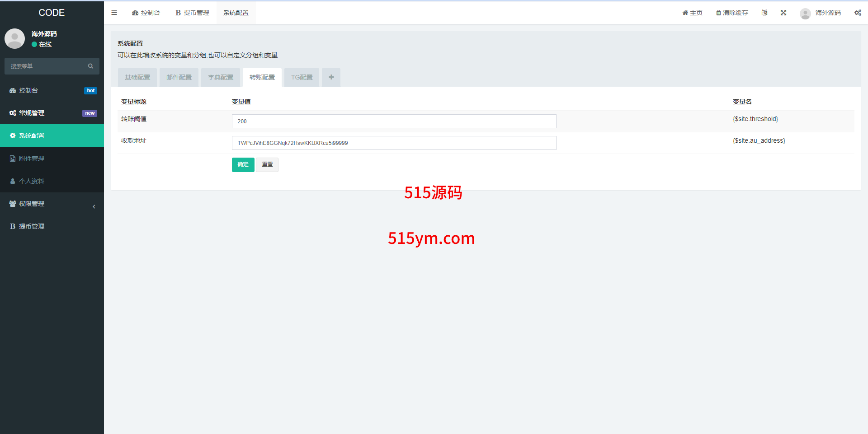Click the sidebar user avatar image
This screenshot has width=868, height=434.
click(x=14, y=39)
